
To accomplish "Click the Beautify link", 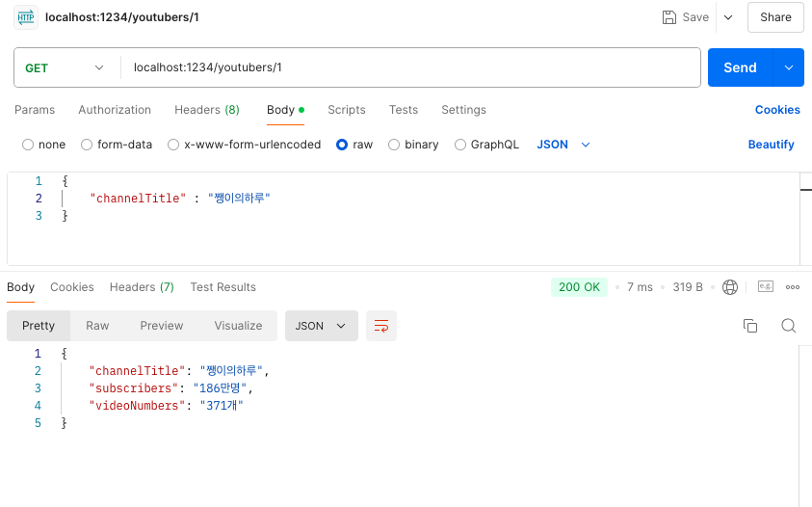I will point(771,145).
